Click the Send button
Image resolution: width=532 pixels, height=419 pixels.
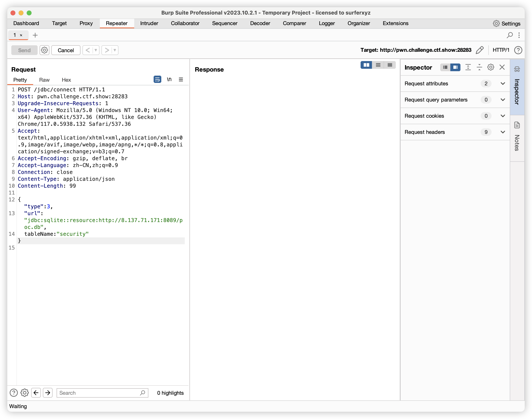(24, 50)
